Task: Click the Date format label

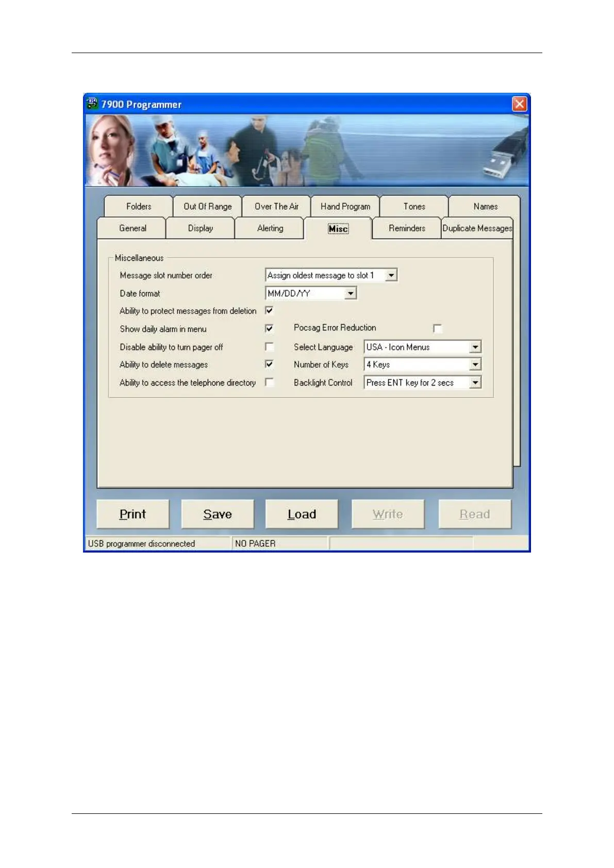Action: 140,293
